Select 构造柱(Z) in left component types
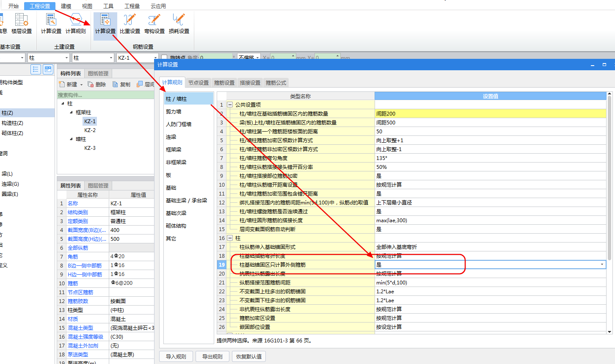The image size is (615, 364). (x=13, y=123)
